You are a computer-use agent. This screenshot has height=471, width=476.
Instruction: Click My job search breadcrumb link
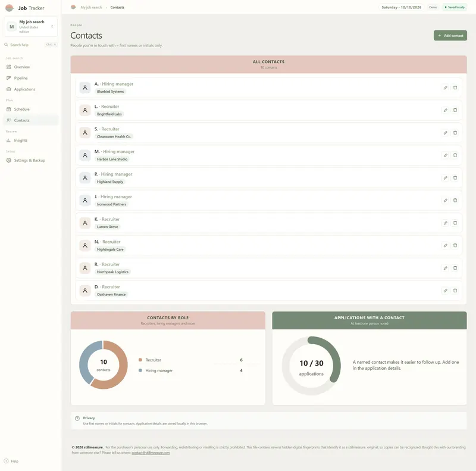pos(91,7)
